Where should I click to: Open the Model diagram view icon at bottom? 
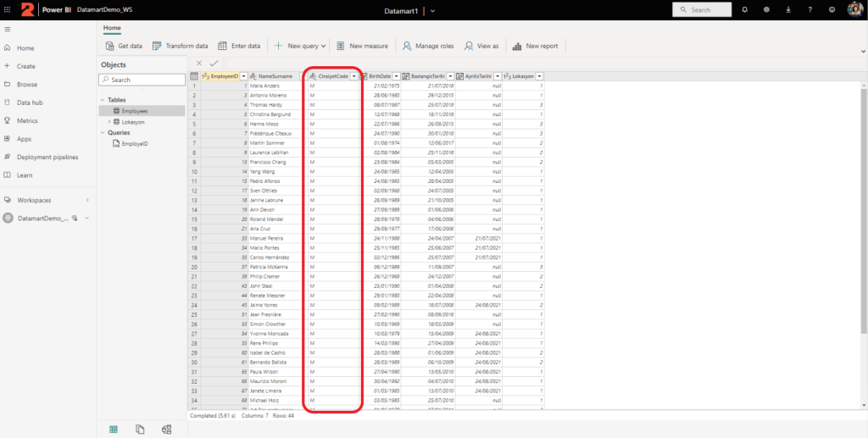point(166,430)
